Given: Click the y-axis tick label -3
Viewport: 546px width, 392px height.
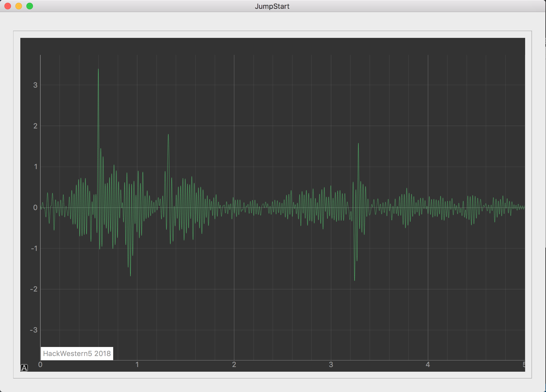Looking at the screenshot, I should pos(34,330).
